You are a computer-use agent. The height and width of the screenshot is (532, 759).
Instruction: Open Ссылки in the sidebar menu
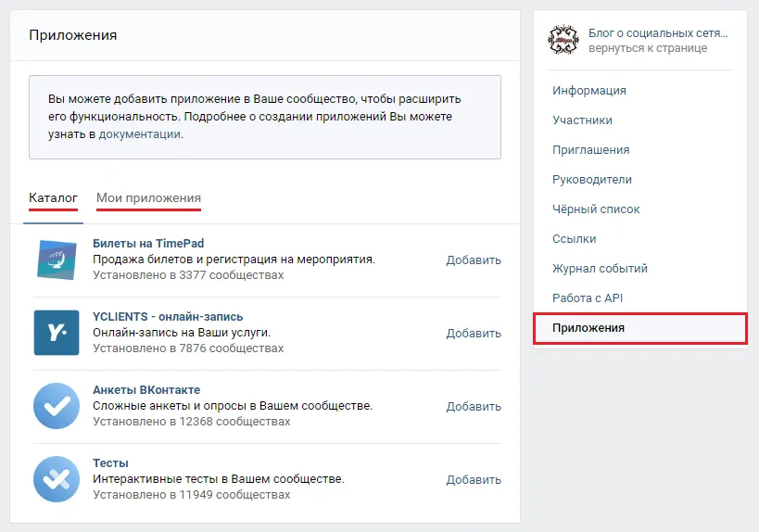click(574, 238)
